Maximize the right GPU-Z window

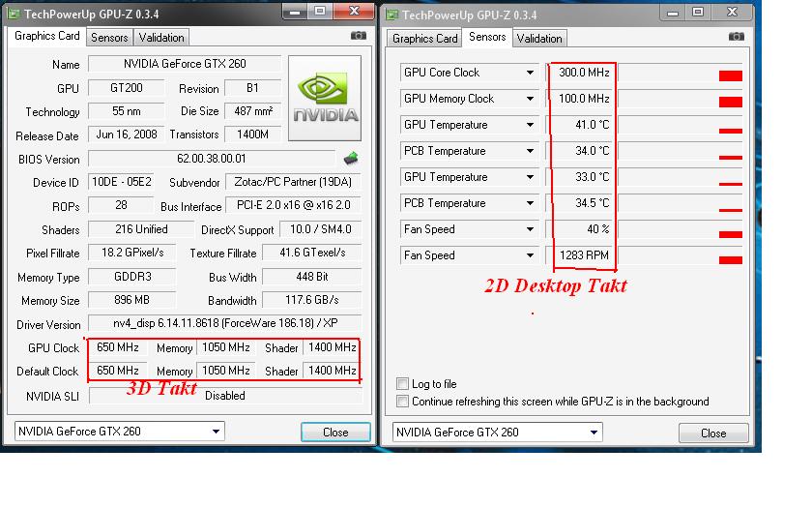[698, 12]
